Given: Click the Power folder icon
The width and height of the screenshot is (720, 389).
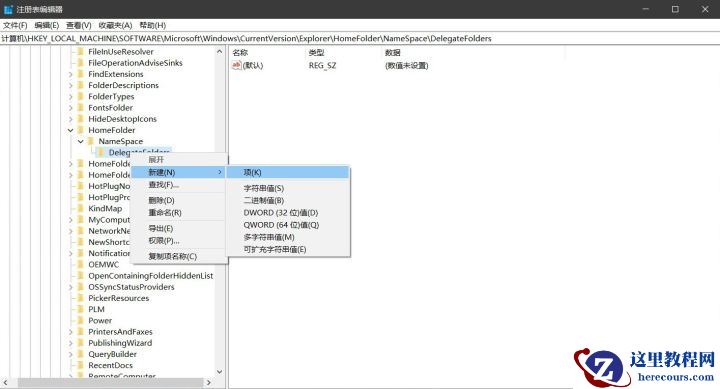Looking at the screenshot, I should coord(81,321).
